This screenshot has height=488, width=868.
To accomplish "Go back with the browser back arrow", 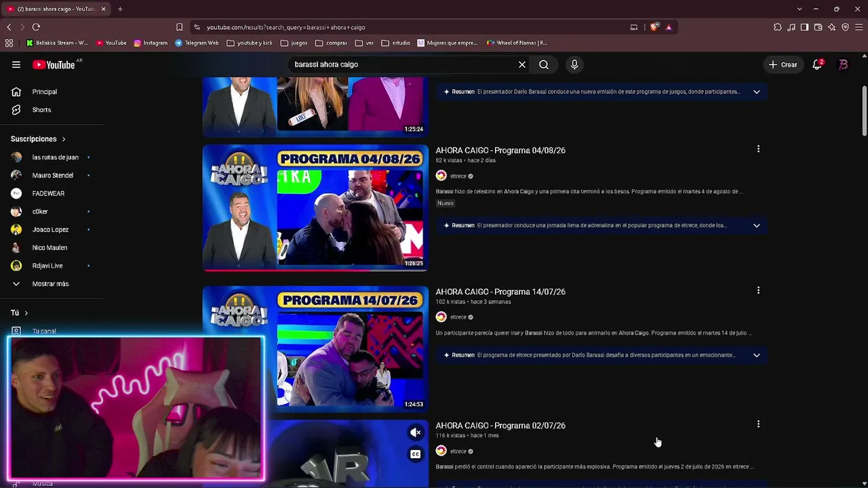I will 9,27.
